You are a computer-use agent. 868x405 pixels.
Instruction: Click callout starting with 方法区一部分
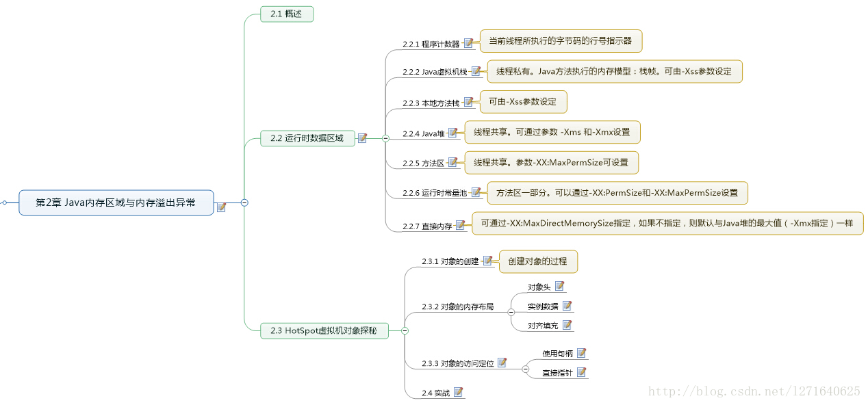[617, 192]
